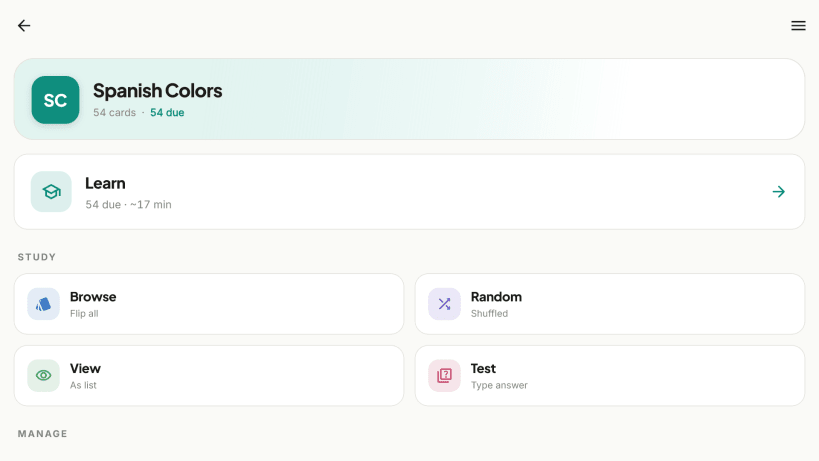
Task: Click the 54 due link in header
Action: (x=167, y=113)
